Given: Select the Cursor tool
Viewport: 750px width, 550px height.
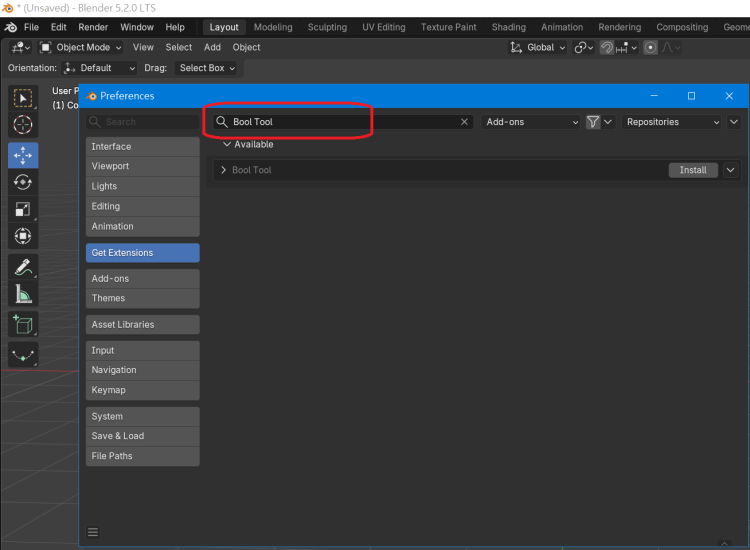Looking at the screenshot, I should click(23, 125).
